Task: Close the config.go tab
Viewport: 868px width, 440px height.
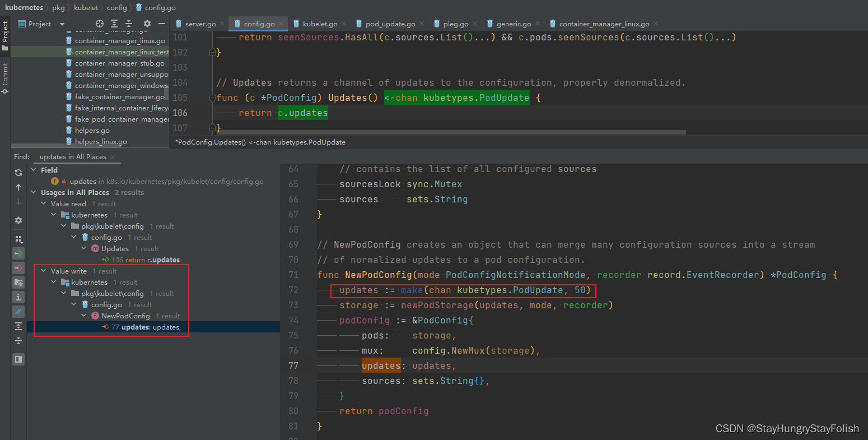Action: coord(281,24)
